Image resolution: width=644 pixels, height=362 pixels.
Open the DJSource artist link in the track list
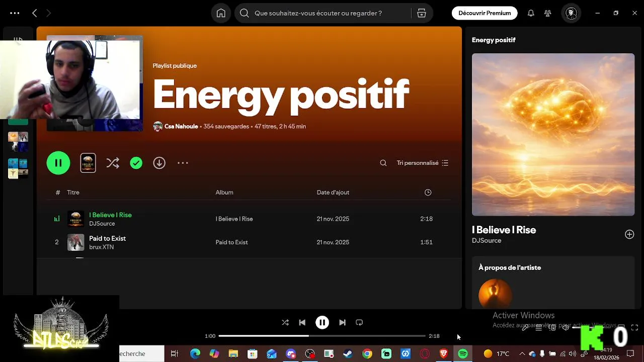point(102,224)
